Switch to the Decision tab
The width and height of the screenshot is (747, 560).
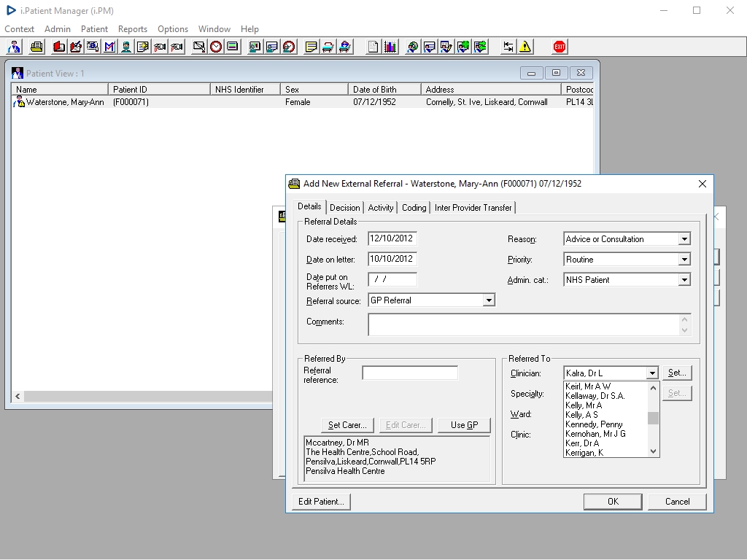point(345,208)
